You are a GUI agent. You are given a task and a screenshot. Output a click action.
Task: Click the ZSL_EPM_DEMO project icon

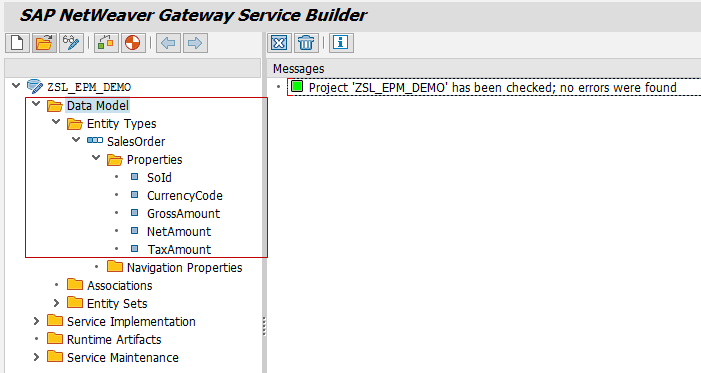point(35,86)
